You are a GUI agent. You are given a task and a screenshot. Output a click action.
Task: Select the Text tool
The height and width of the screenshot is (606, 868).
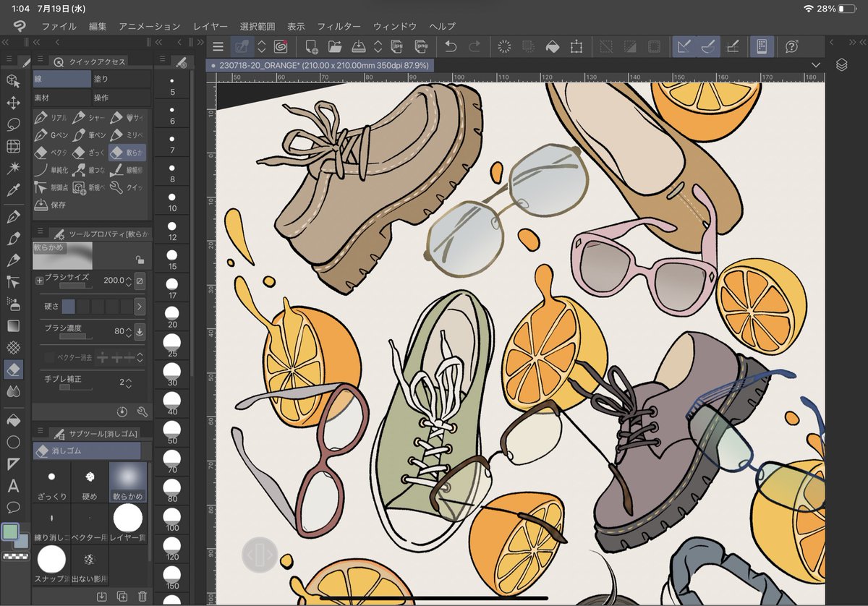pos(13,486)
